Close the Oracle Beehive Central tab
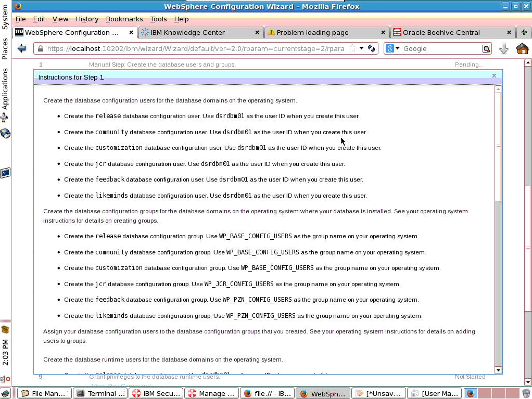The width and height of the screenshot is (532, 399). pyautogui.click(x=509, y=32)
